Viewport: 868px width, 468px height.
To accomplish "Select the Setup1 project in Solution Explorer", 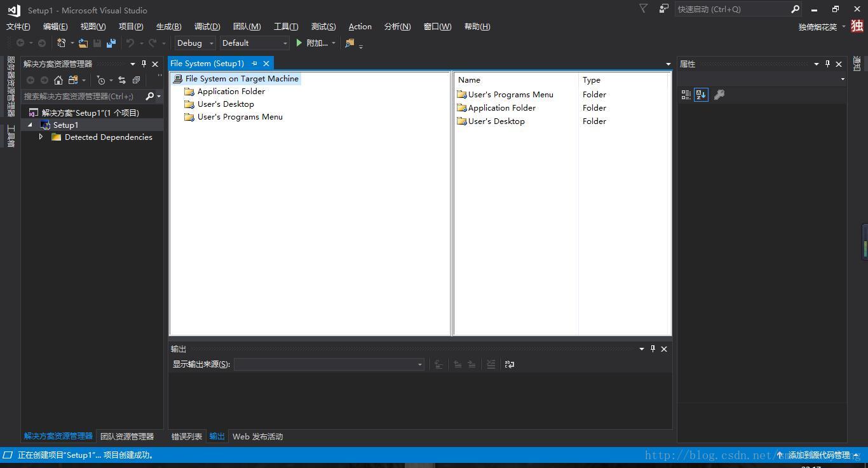I will click(x=65, y=125).
